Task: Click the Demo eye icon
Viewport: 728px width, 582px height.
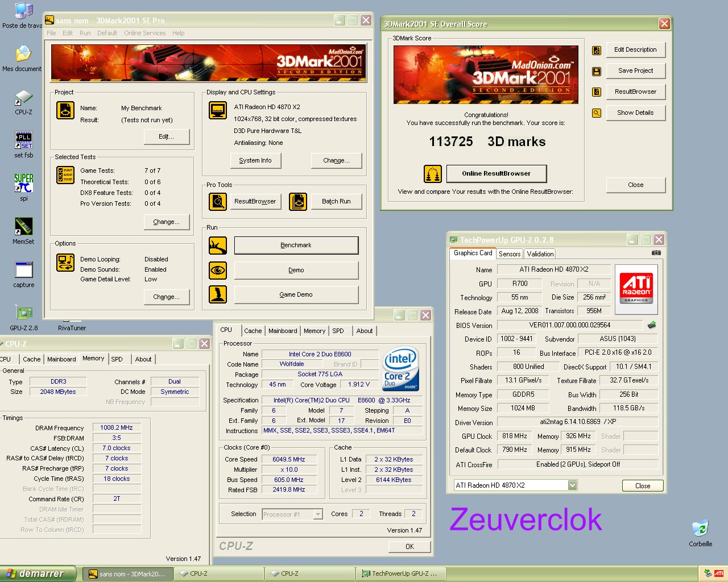Action: (x=218, y=271)
